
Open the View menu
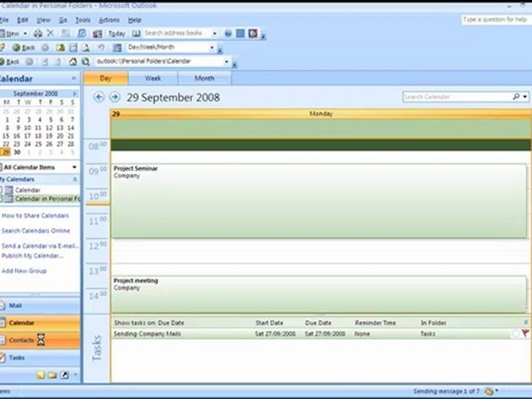pyautogui.click(x=43, y=20)
